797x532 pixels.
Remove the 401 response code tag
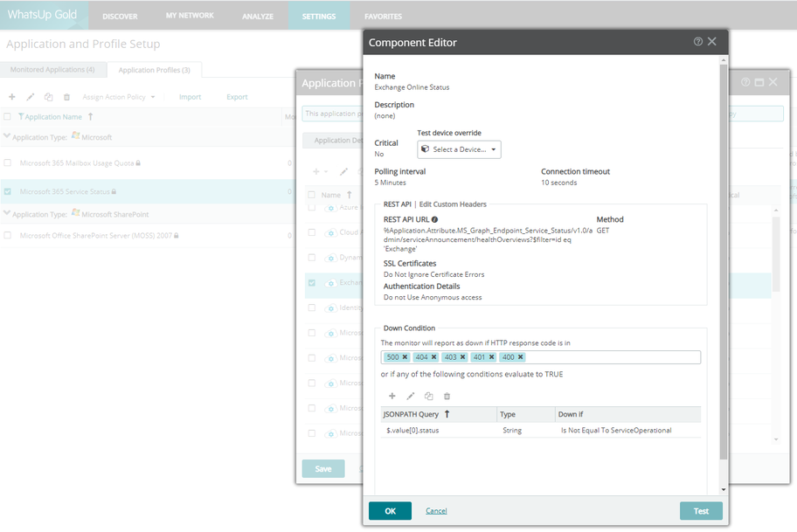click(491, 357)
